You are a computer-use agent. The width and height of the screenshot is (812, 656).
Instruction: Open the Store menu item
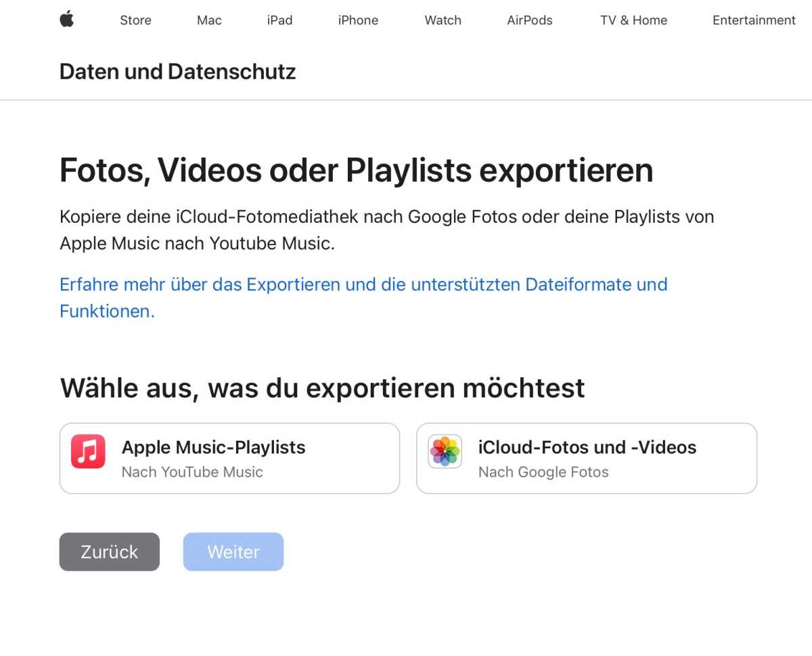(135, 20)
